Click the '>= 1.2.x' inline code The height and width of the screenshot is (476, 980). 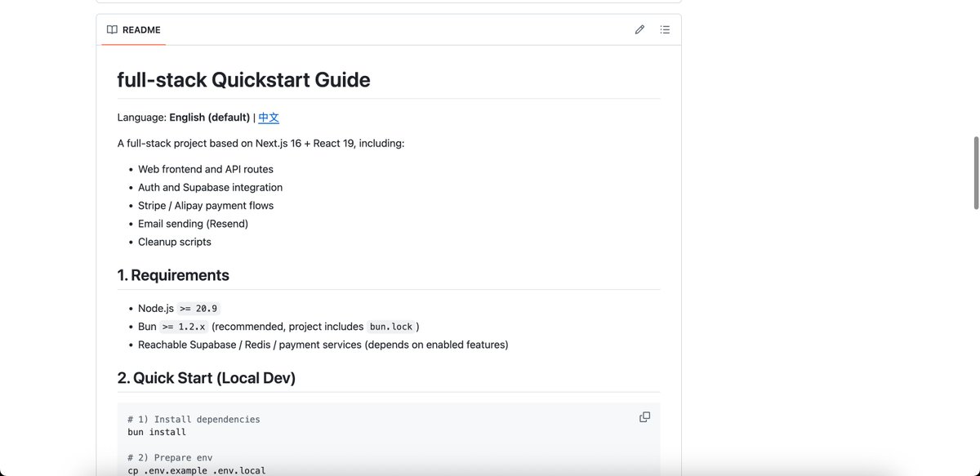click(x=184, y=327)
